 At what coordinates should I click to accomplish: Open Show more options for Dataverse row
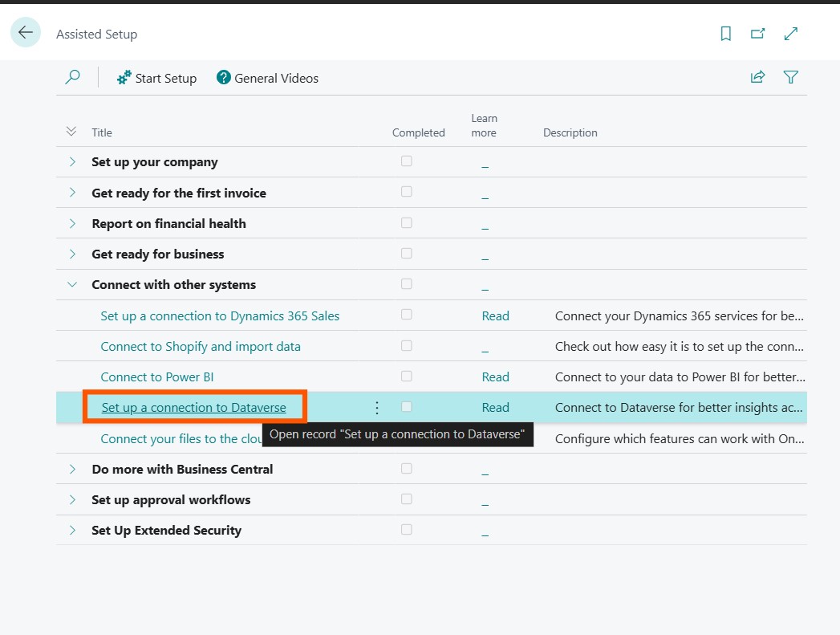point(377,408)
